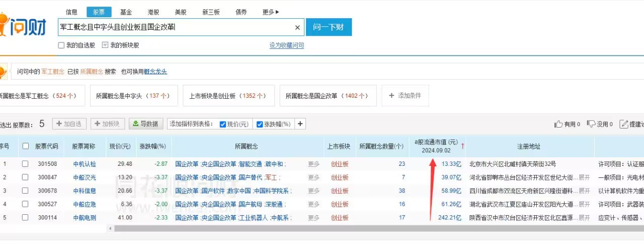The width and height of the screenshot is (644, 244).
Task: Expand 更多 concepts for 中船应急 row
Action: coord(313,204)
